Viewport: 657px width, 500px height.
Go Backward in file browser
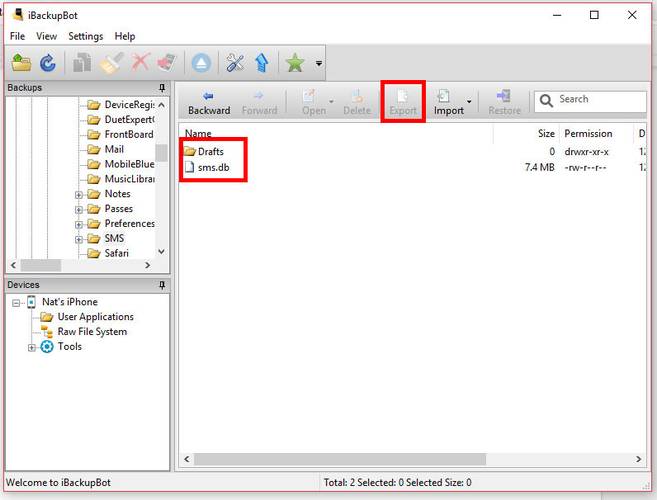[x=209, y=103]
